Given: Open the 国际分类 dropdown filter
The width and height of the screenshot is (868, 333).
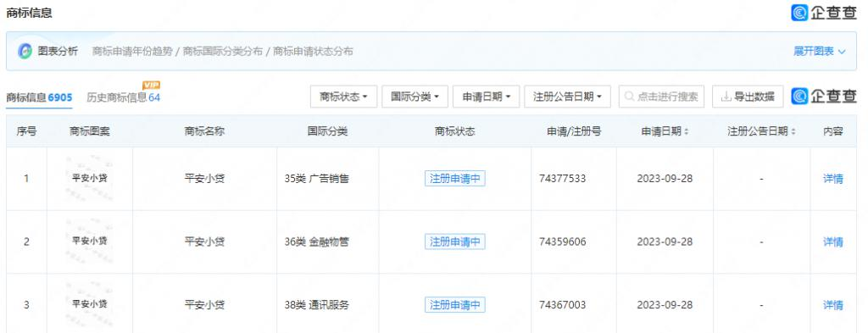Looking at the screenshot, I should point(415,97).
